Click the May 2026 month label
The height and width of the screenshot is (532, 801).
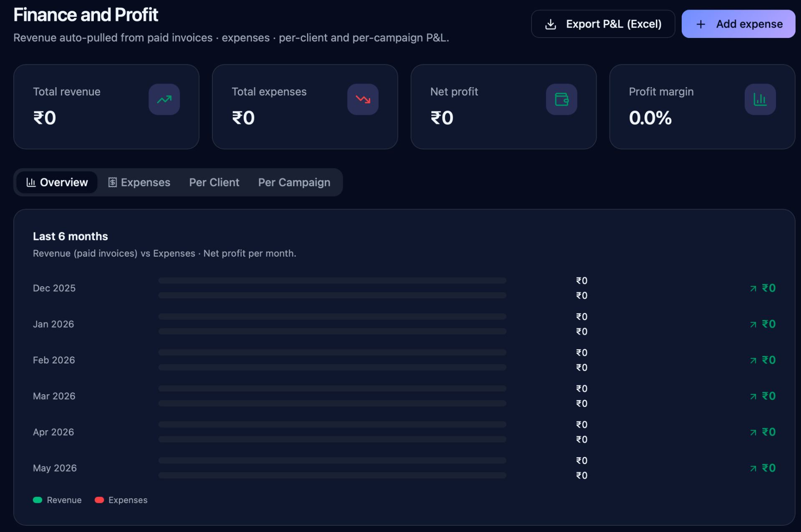[x=55, y=468]
